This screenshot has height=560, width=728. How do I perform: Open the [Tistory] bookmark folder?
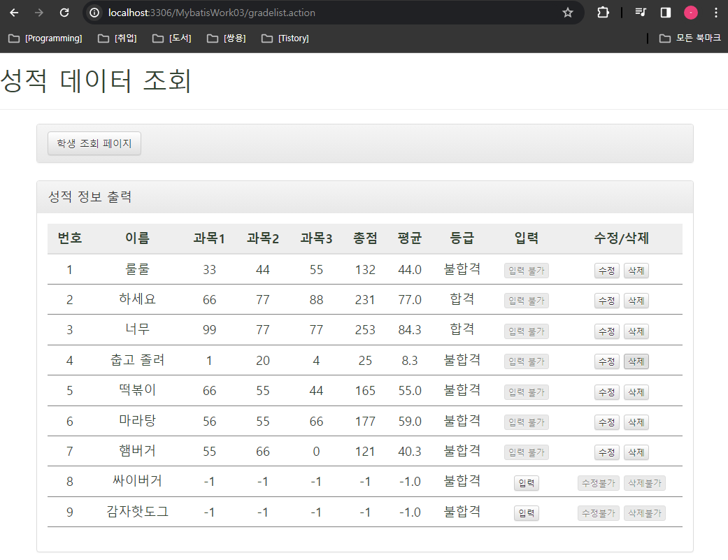285,38
